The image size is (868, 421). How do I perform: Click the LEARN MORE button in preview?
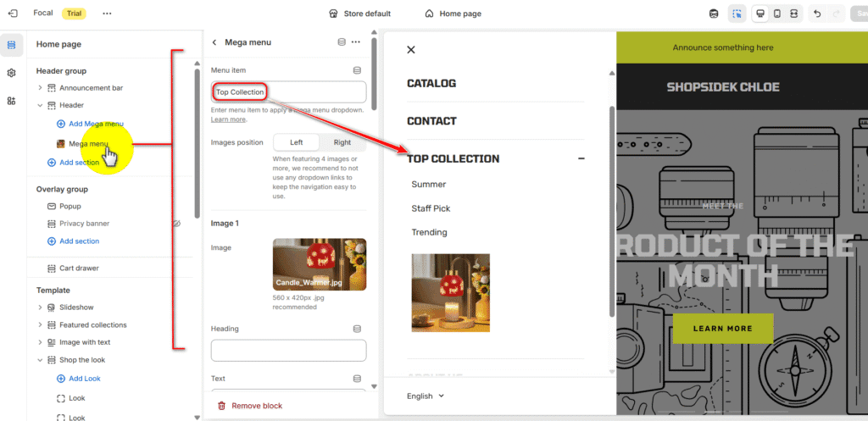723,328
